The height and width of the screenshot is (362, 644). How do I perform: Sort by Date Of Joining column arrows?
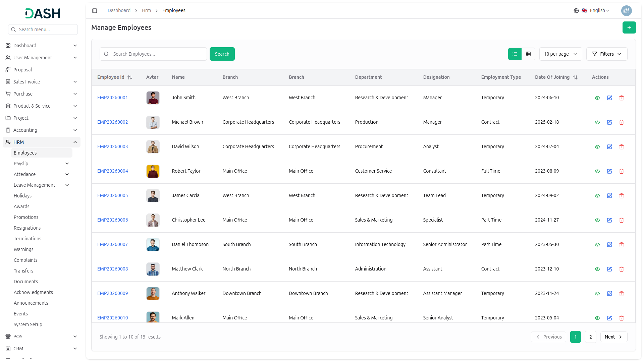[575, 77]
